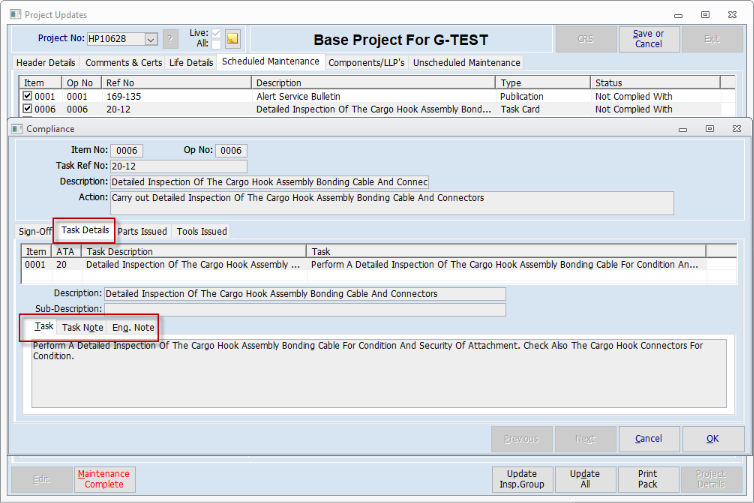Click the Action text box

[x=392, y=203]
